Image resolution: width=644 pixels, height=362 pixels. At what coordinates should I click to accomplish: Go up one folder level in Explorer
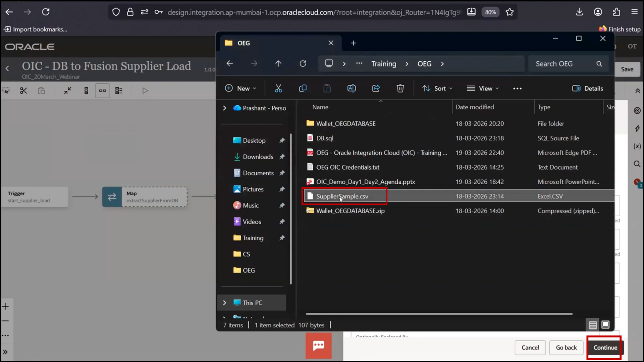(278, 64)
